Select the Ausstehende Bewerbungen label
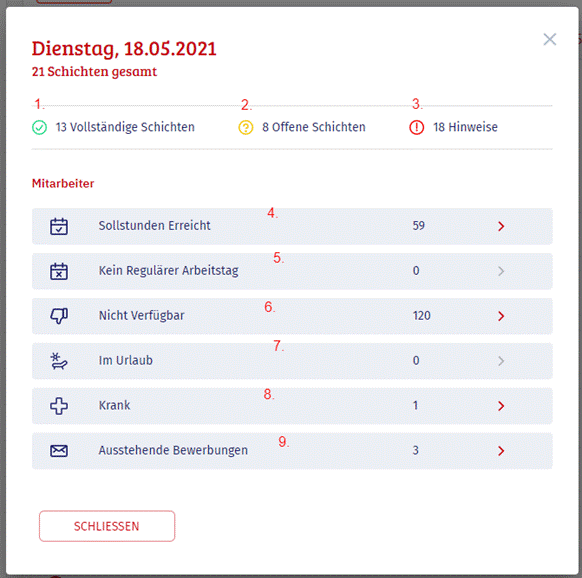 tap(173, 450)
